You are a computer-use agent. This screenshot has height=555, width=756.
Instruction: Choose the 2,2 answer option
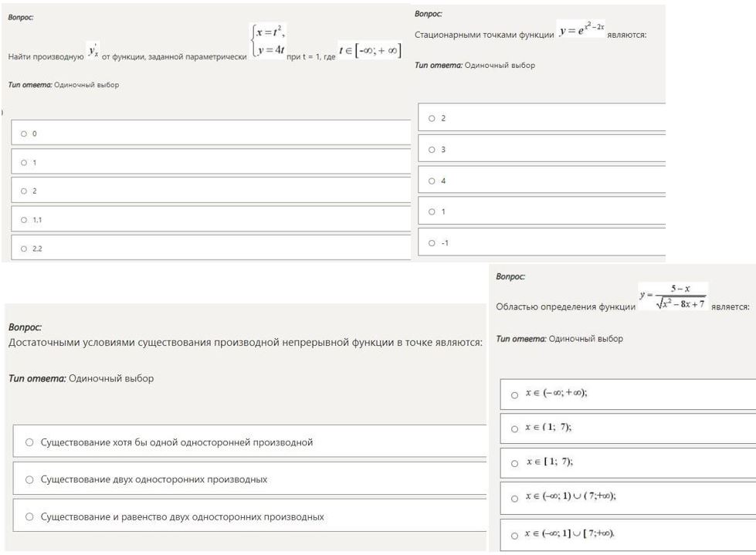24,249
